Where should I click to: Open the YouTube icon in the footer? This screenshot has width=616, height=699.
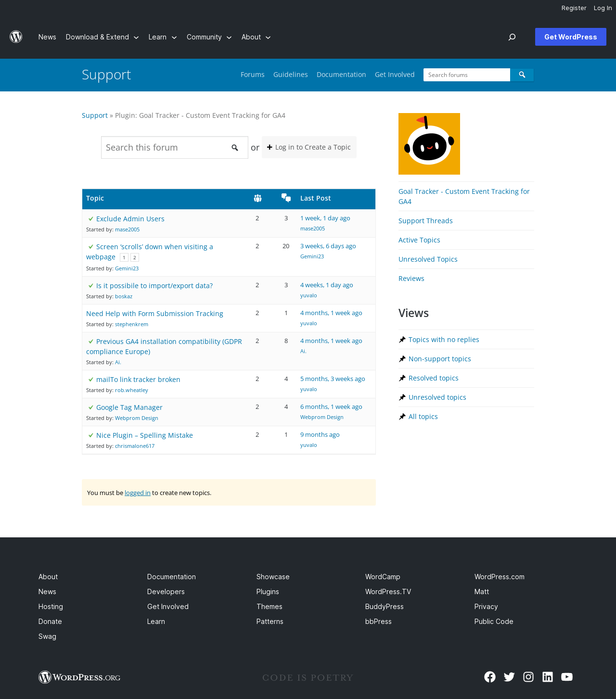[567, 677]
